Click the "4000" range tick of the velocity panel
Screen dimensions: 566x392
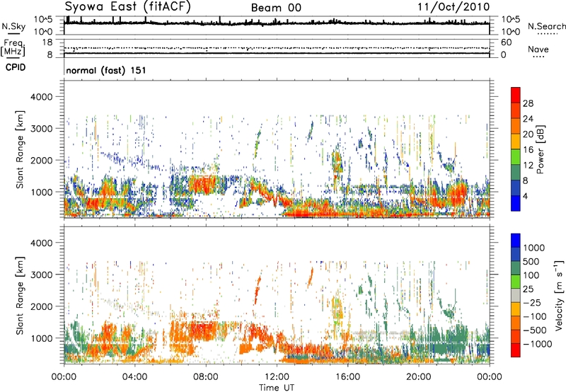(42, 243)
